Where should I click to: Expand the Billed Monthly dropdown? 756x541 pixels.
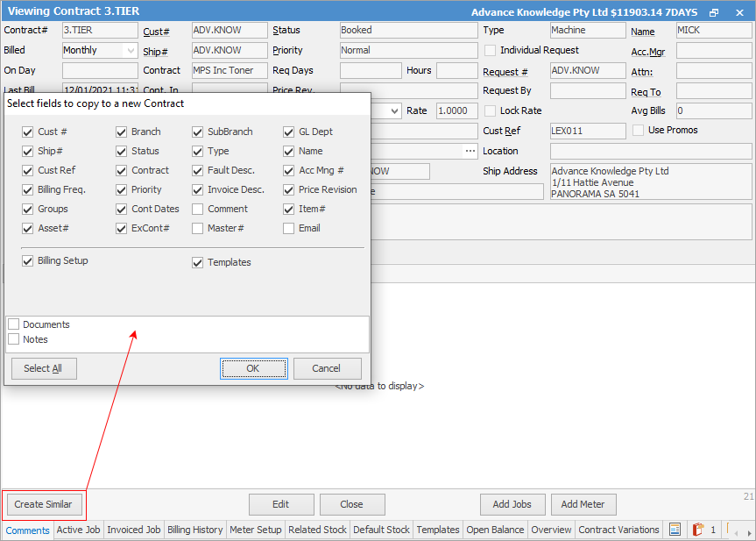[131, 50]
